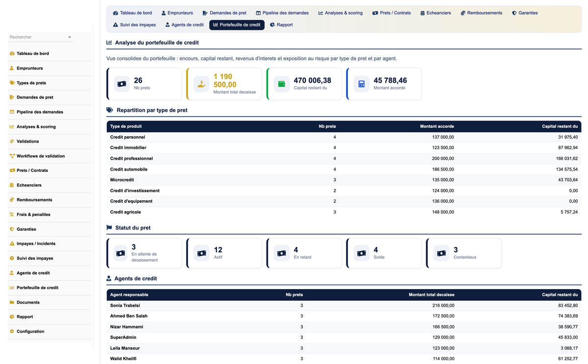The height and width of the screenshot is (364, 588).
Task: Click the Type de produit column header
Action: click(126, 126)
